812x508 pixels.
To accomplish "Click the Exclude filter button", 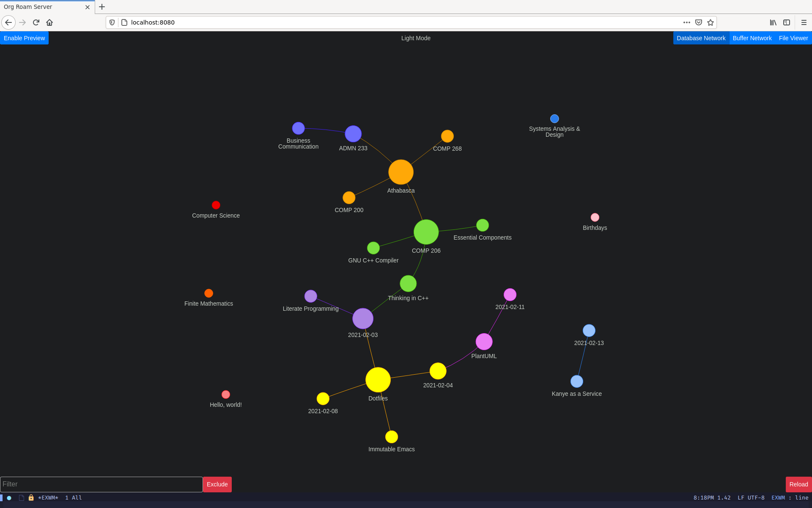I will (216, 484).
